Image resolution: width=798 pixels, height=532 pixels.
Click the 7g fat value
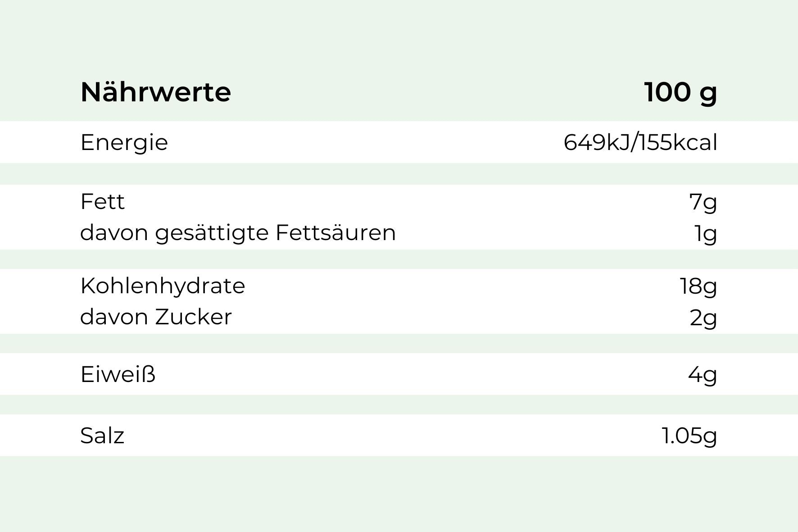pyautogui.click(x=703, y=202)
